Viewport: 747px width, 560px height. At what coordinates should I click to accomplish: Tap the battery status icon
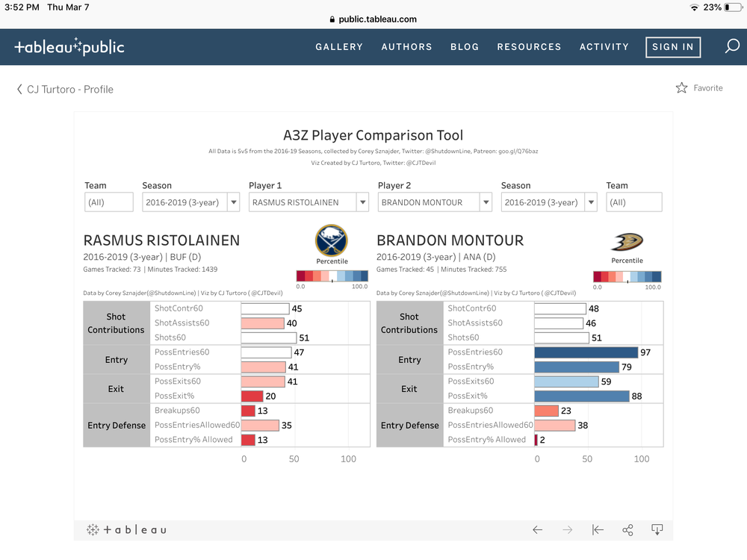point(734,7)
